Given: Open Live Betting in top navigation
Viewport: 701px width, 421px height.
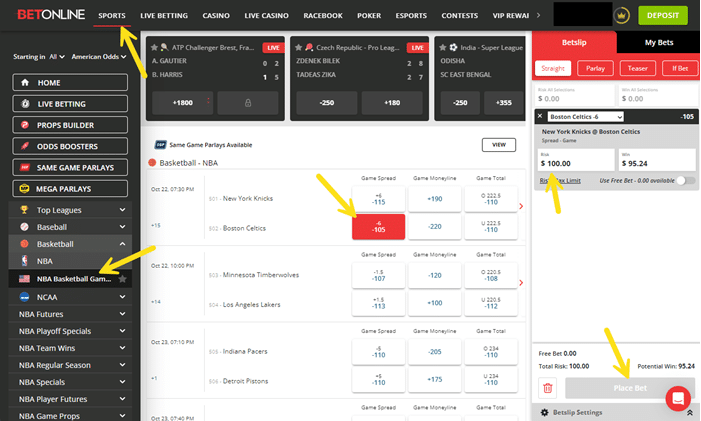Looking at the screenshot, I should point(164,16).
